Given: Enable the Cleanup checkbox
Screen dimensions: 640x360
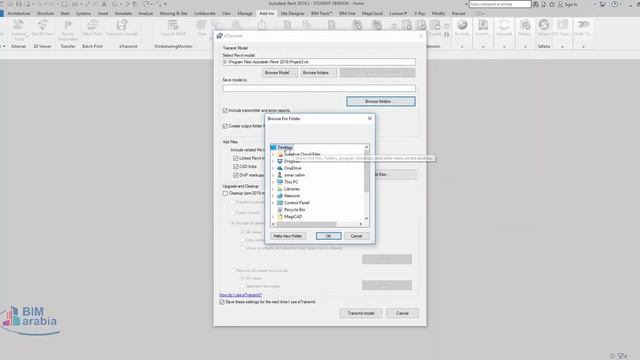Looking at the screenshot, I should click(225, 193).
